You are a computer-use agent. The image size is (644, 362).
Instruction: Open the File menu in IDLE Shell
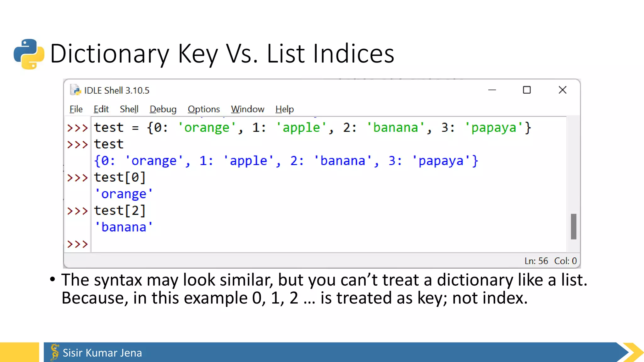pyautogui.click(x=76, y=109)
